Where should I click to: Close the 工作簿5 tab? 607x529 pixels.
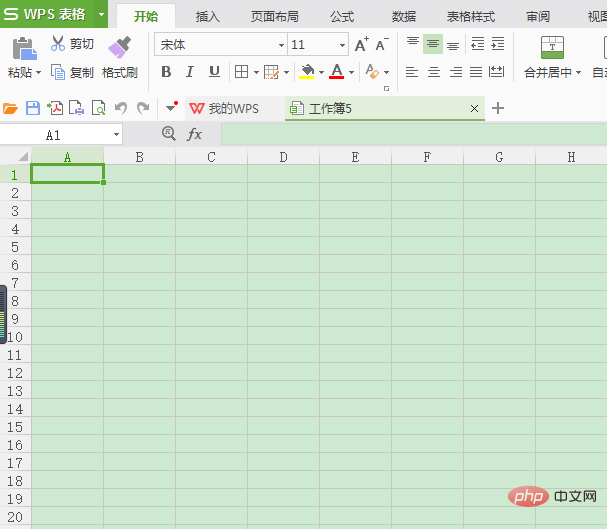coord(474,109)
